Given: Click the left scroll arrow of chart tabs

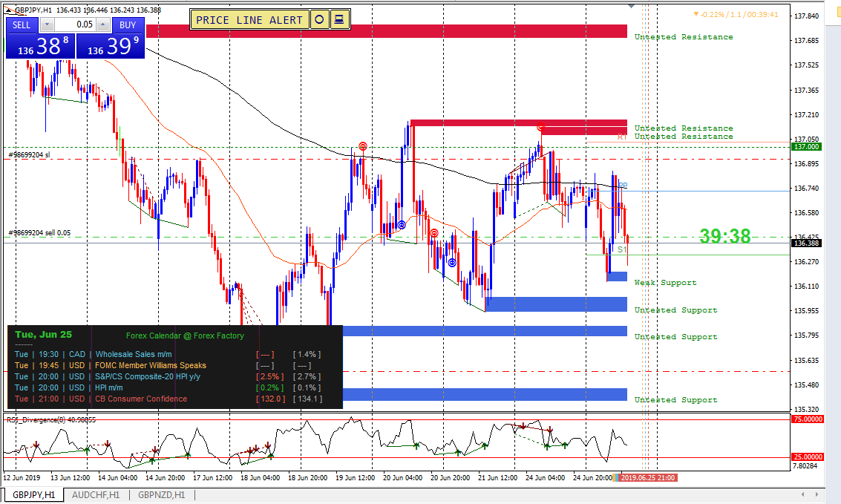Looking at the screenshot, I should point(803,494).
